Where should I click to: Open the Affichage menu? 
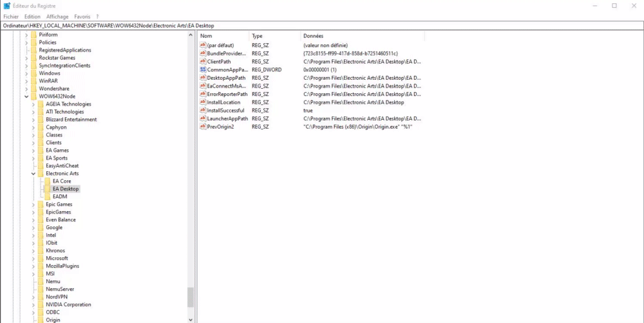(x=57, y=17)
